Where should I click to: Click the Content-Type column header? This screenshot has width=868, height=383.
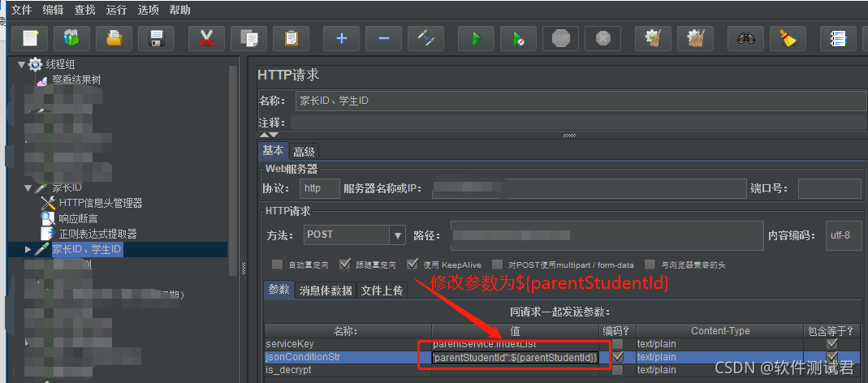coord(719,331)
